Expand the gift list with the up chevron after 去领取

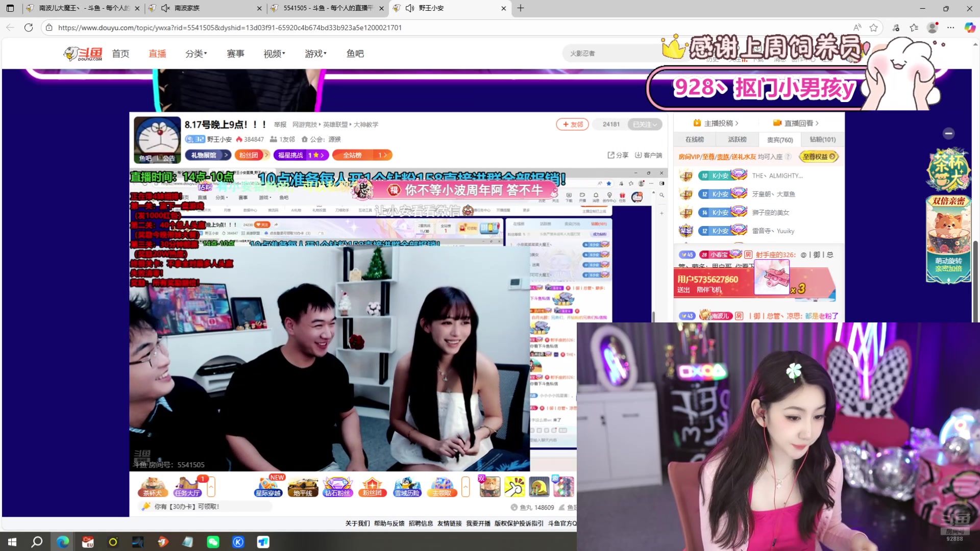[x=465, y=487]
